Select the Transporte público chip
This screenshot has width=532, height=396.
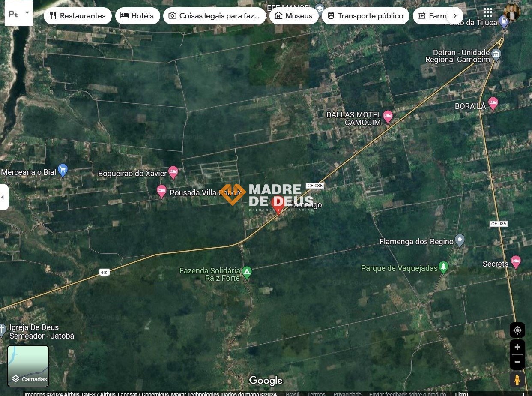pyautogui.click(x=365, y=16)
